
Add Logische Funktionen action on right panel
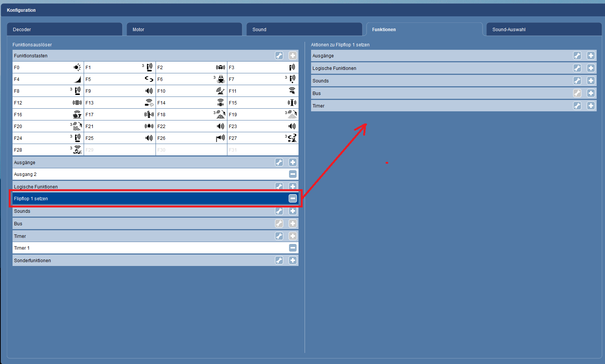(x=591, y=68)
